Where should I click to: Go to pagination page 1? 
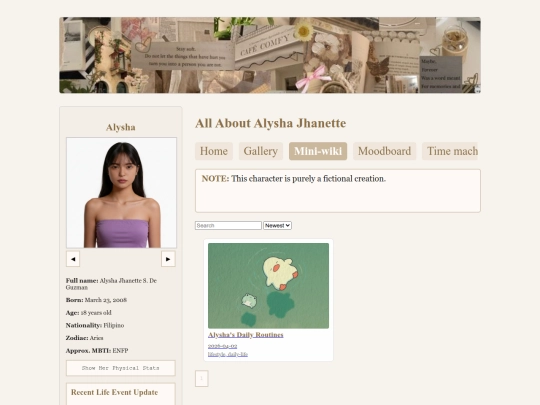201,378
